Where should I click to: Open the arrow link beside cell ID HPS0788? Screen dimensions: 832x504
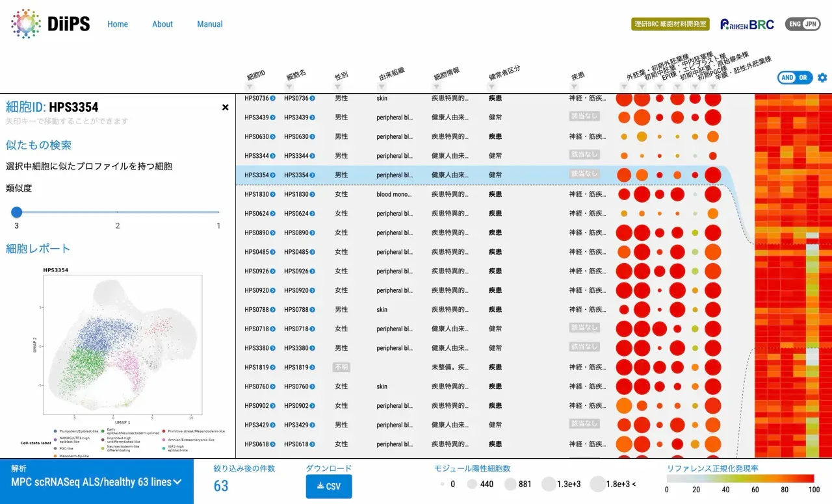(273, 310)
